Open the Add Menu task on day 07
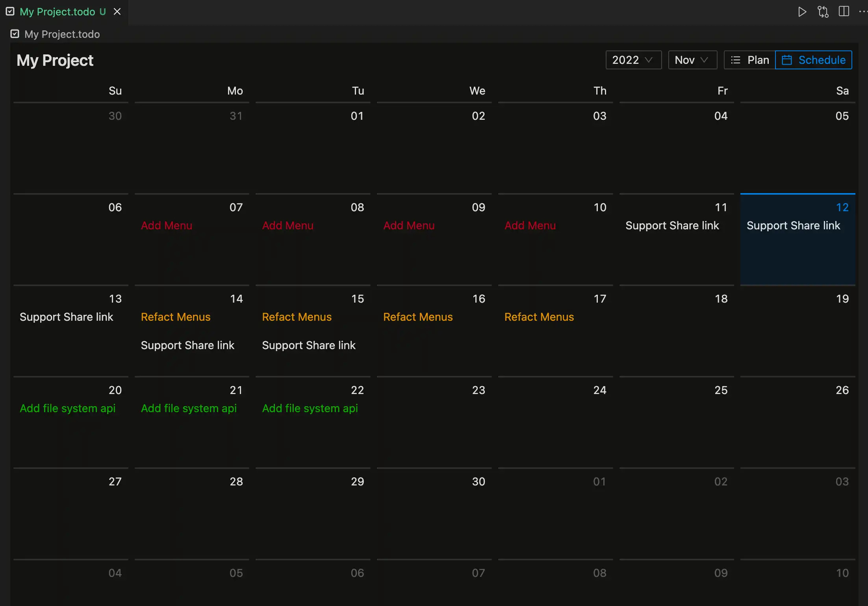This screenshot has width=868, height=606. 167,225
